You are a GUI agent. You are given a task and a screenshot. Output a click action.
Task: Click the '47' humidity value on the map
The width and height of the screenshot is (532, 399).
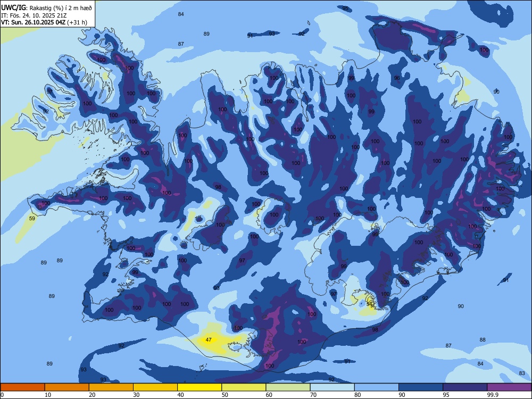[x=209, y=339]
